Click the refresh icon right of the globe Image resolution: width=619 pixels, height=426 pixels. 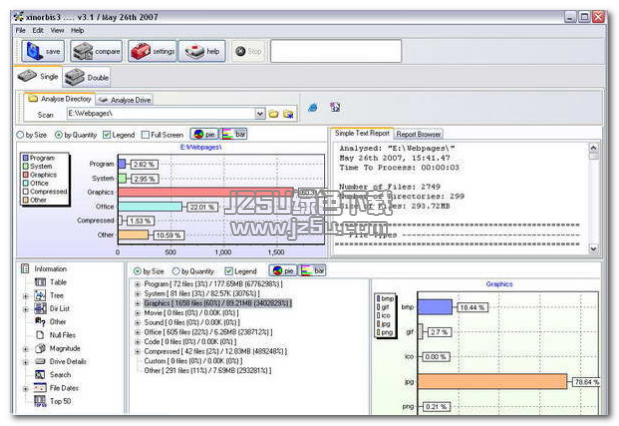click(x=335, y=107)
